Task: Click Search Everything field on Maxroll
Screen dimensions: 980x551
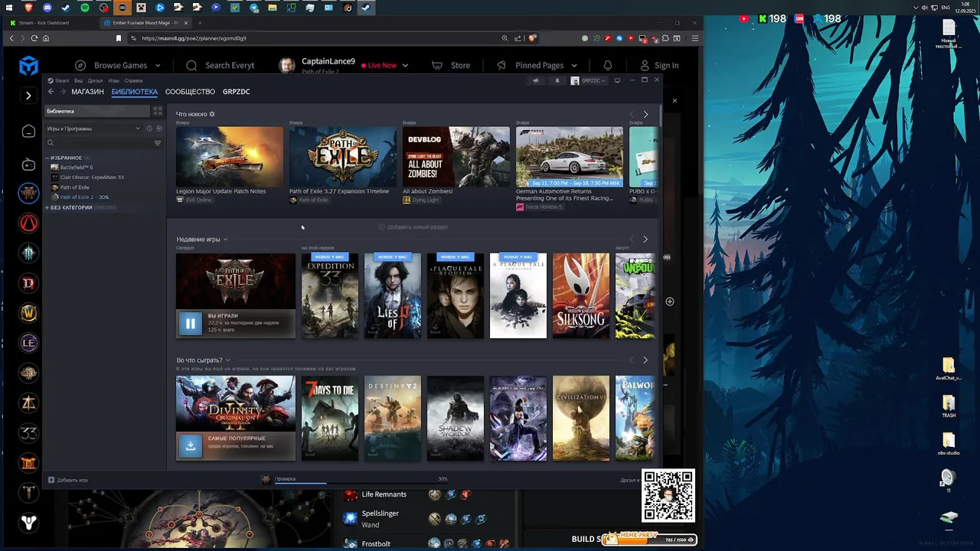Action: point(220,65)
